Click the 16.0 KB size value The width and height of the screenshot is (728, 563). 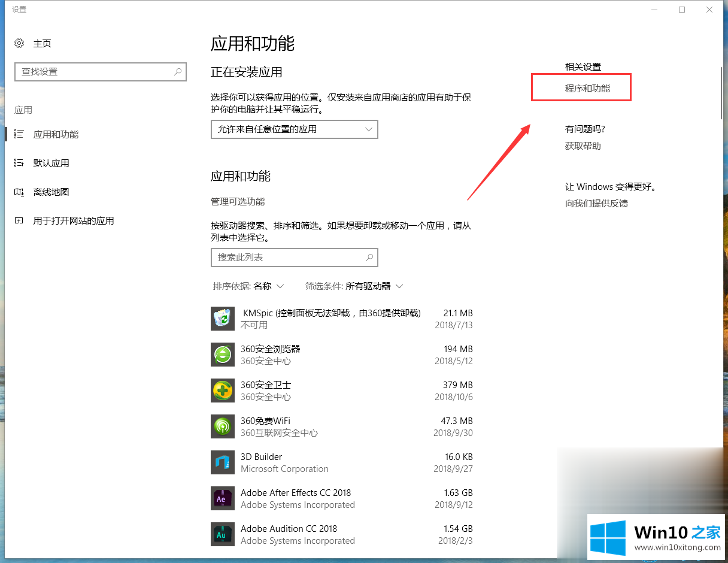[458, 457]
